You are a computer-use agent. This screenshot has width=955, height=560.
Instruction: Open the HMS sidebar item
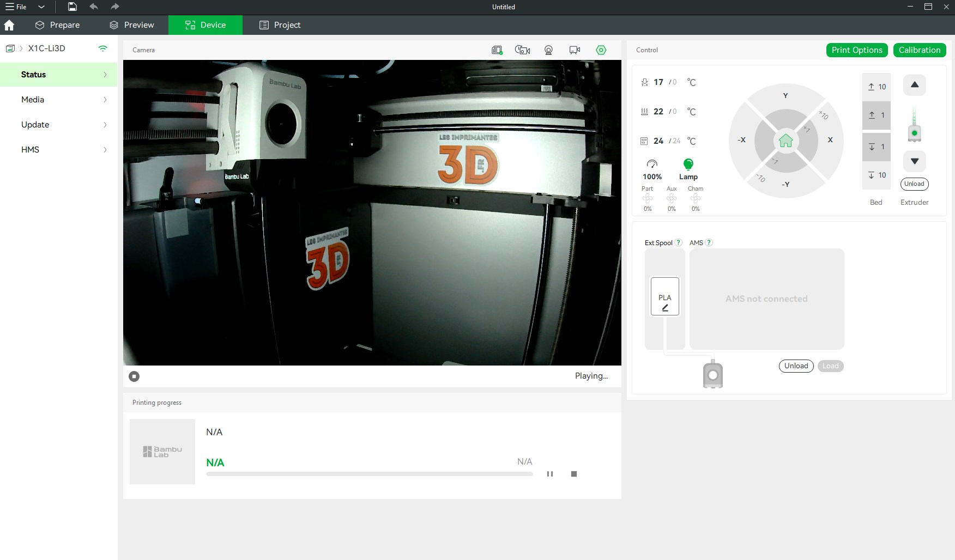coord(59,150)
